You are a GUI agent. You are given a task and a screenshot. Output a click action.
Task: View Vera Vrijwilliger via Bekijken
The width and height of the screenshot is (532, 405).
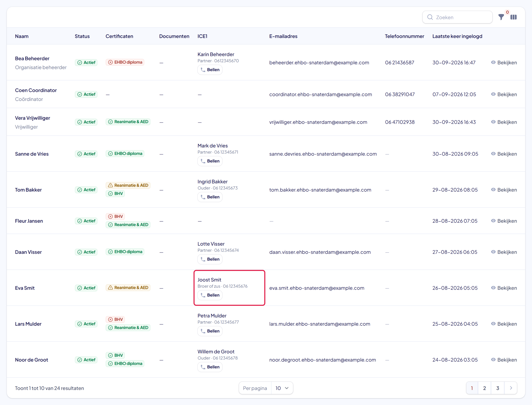pyautogui.click(x=504, y=122)
